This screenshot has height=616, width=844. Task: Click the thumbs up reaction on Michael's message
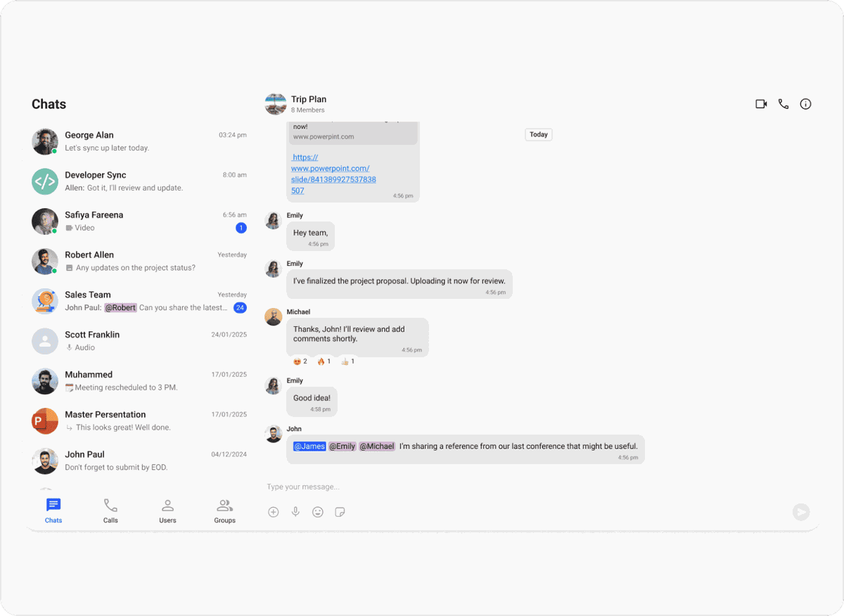click(347, 361)
